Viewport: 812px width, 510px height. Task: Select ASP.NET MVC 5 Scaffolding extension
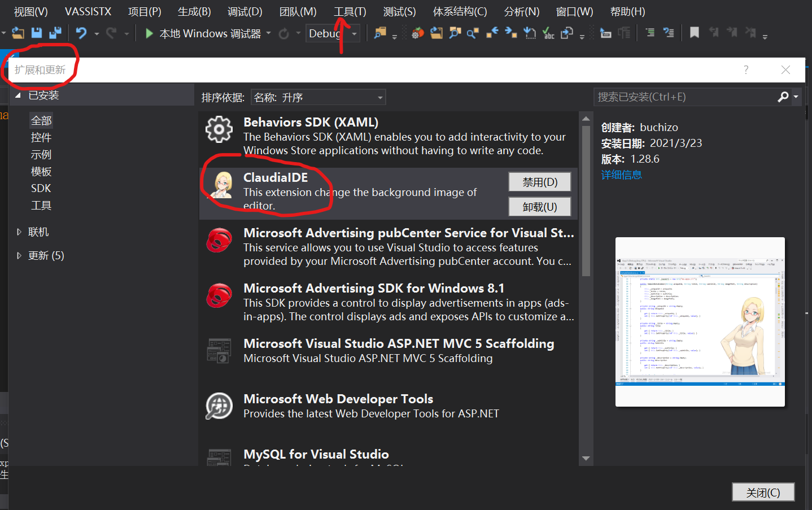tap(388, 358)
